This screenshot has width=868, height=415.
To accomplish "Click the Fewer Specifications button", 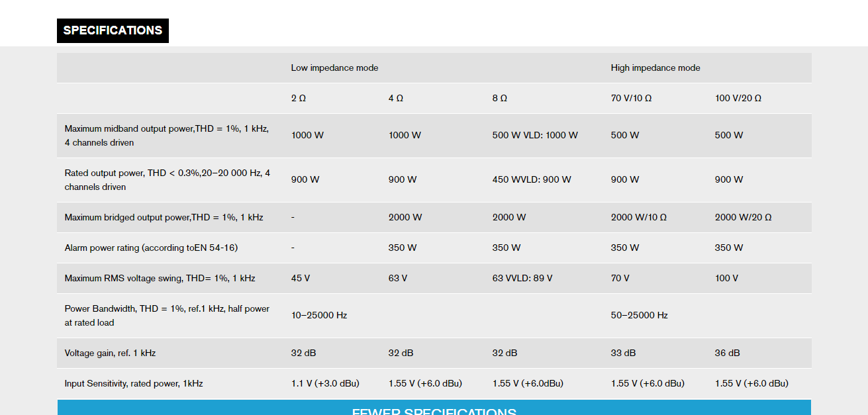I will coord(434,407).
